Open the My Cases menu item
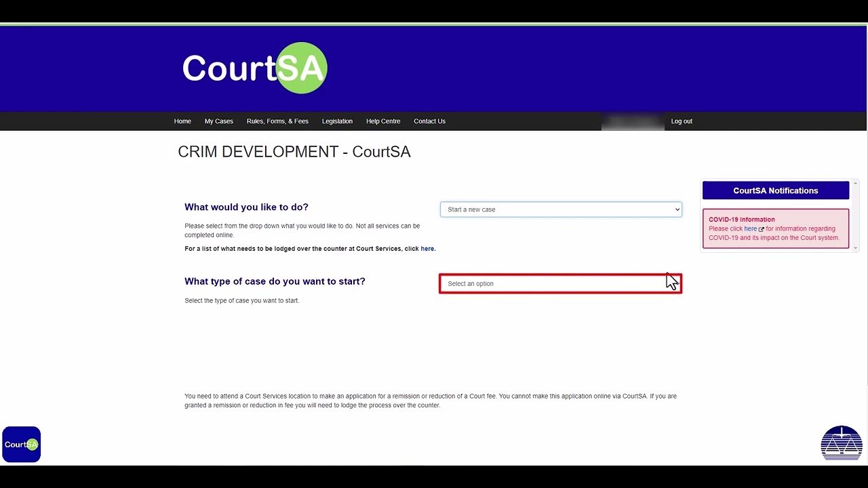 [219, 121]
